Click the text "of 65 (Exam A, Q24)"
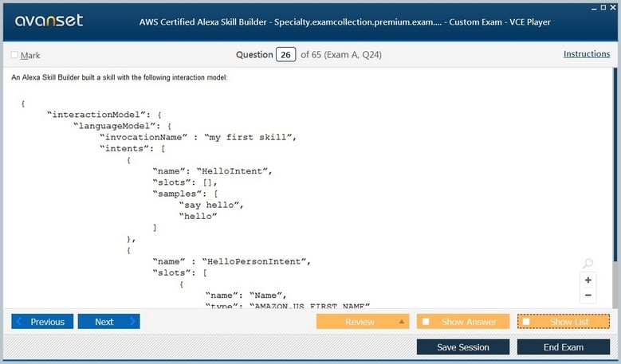The image size is (621, 364). click(341, 55)
